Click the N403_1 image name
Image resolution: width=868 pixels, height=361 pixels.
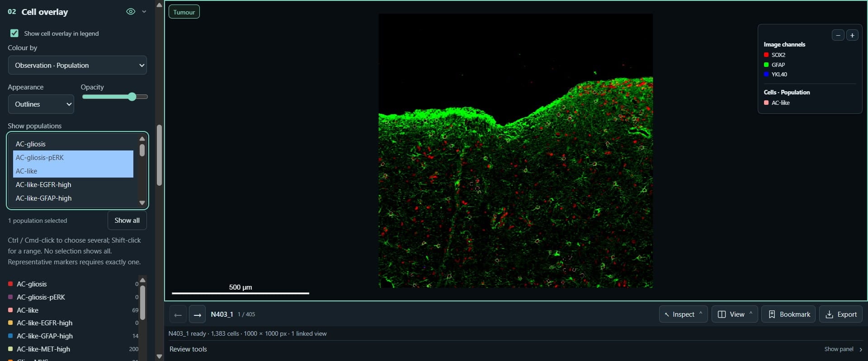point(222,314)
